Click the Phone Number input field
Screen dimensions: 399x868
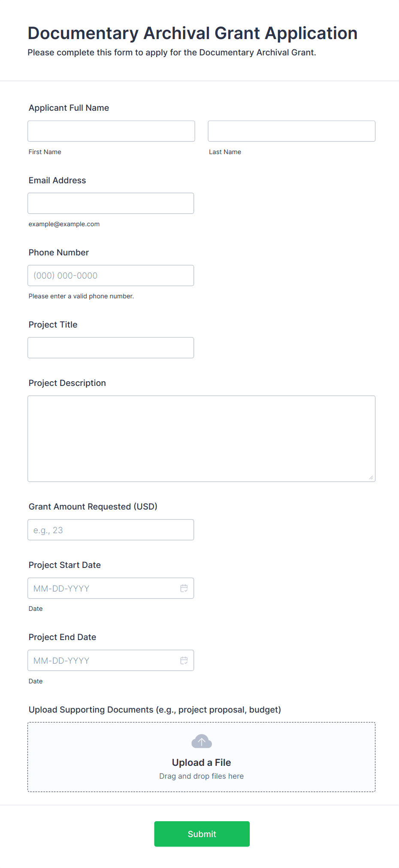click(111, 276)
